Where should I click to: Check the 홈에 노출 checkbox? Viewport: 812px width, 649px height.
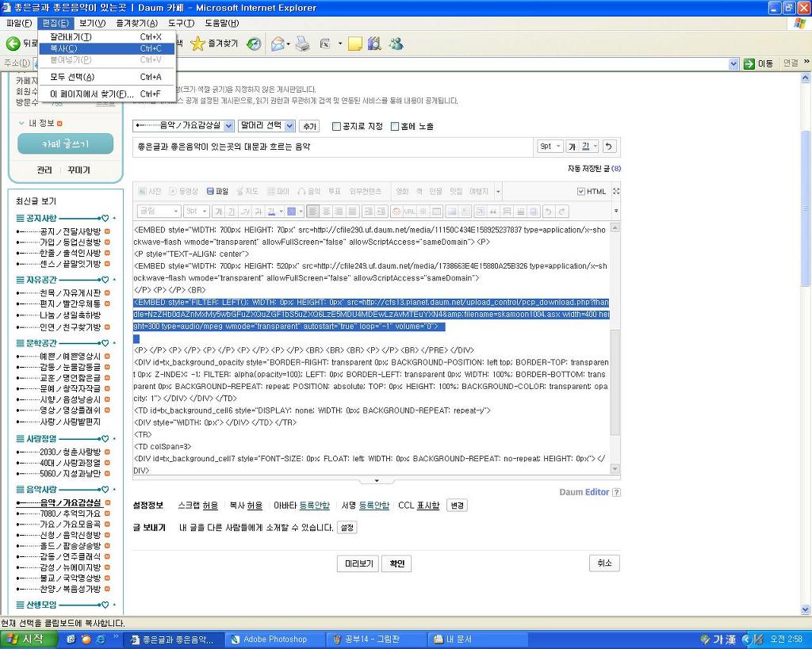click(395, 126)
